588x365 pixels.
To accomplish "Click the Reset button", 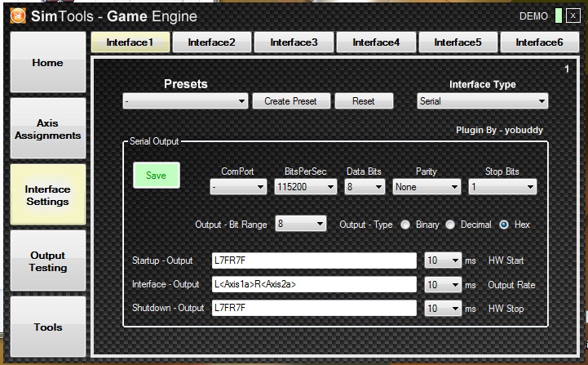I will click(x=364, y=101).
